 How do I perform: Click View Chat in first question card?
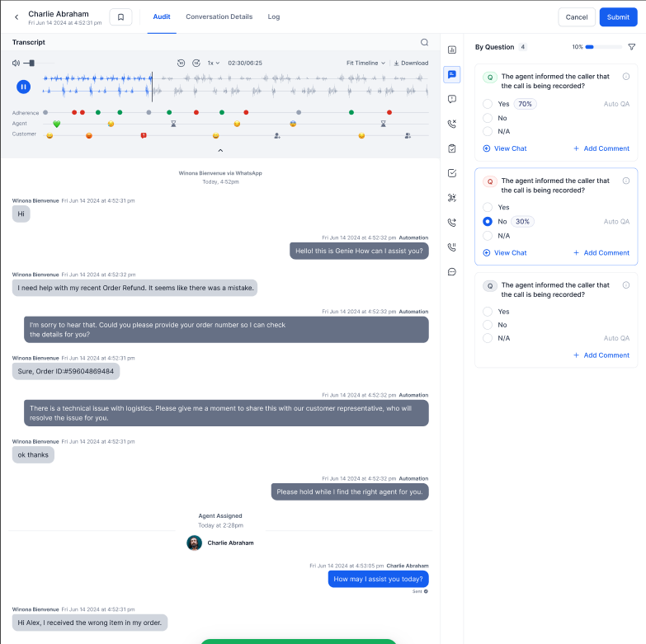pos(505,148)
